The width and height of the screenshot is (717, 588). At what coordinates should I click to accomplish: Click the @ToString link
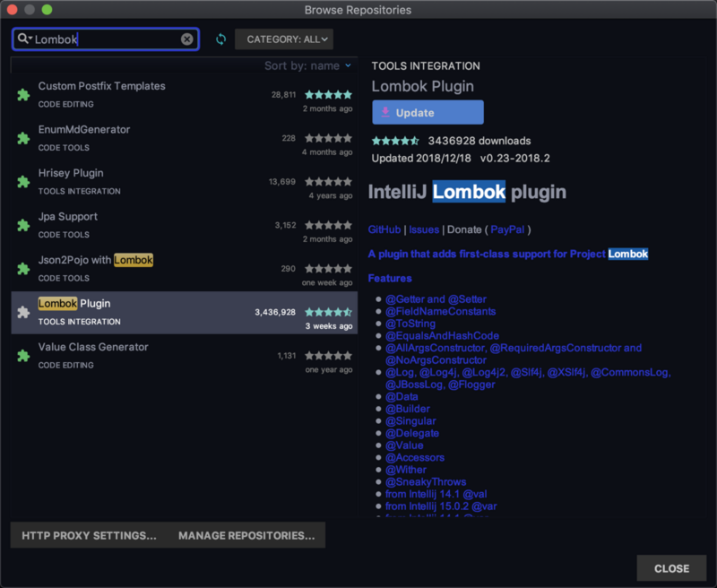410,324
